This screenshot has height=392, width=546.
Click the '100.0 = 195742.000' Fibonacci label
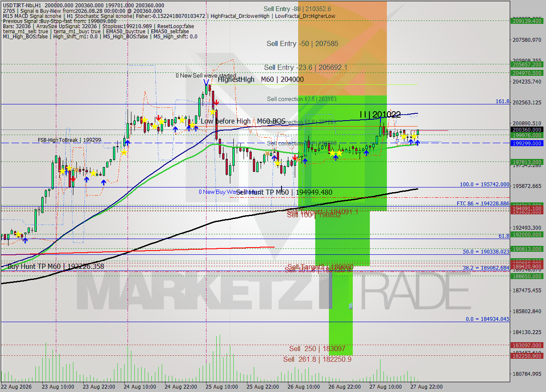pos(485,184)
